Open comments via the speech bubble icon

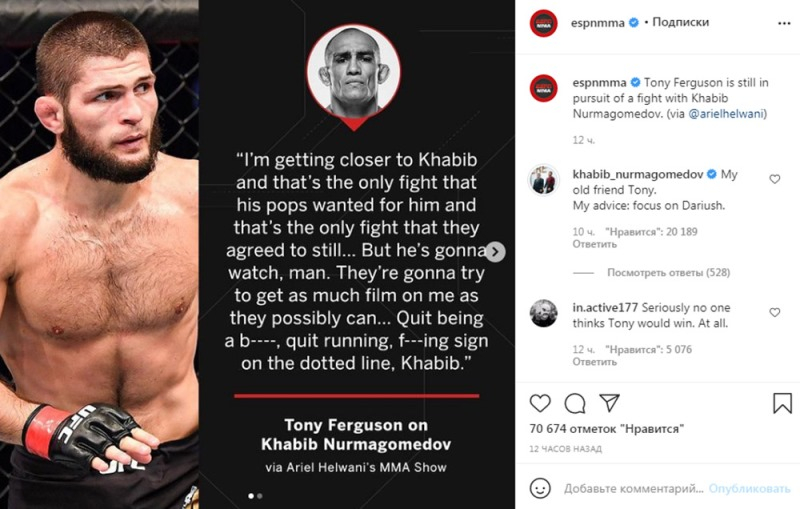575,403
